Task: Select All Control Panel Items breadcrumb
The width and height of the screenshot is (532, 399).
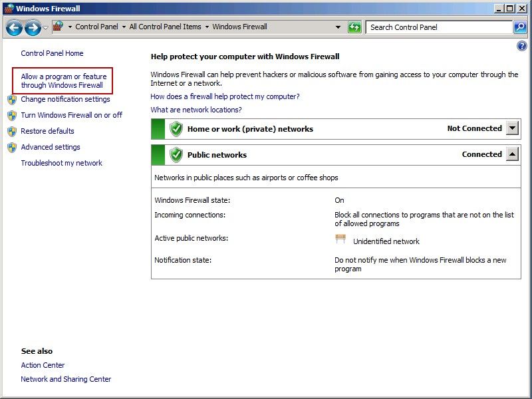Action: (165, 27)
